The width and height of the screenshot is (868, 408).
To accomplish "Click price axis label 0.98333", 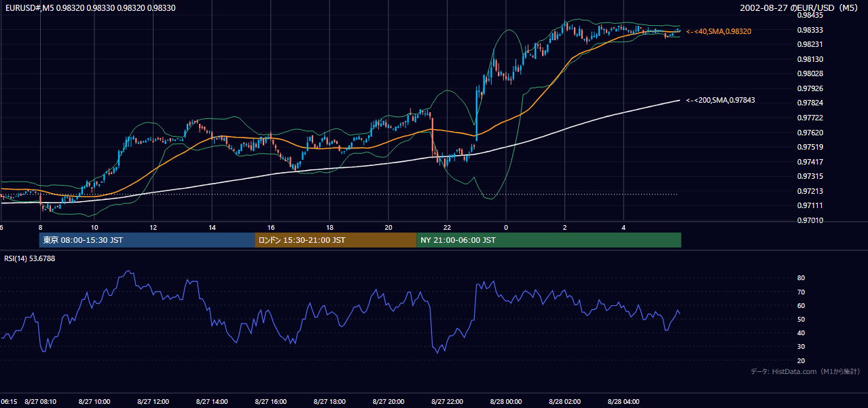I will pyautogui.click(x=809, y=30).
